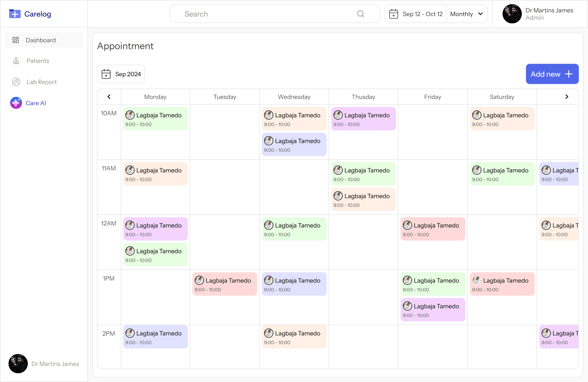Screen dimensions: 588x382
Task: Go to previous days with the left chevron
Action: point(109,97)
